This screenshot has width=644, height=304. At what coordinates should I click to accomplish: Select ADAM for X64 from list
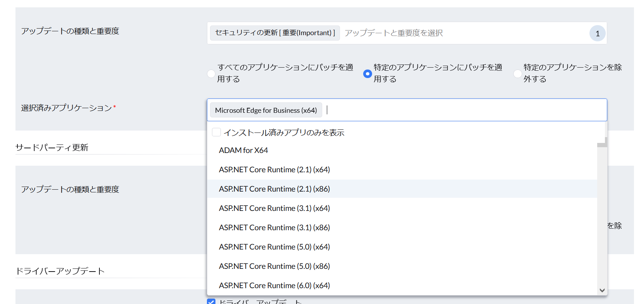point(243,150)
